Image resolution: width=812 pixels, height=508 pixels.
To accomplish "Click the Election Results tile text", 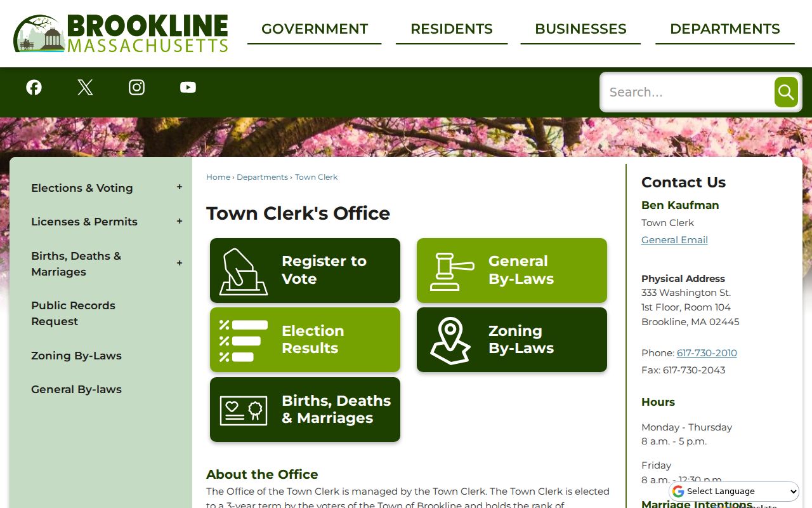I will [313, 339].
